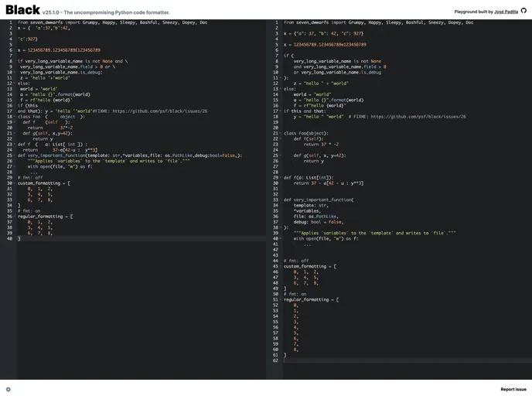Screen dimensions: 532x396
Task: Click version text 'v25.1.0' in header
Action: pos(50,12)
